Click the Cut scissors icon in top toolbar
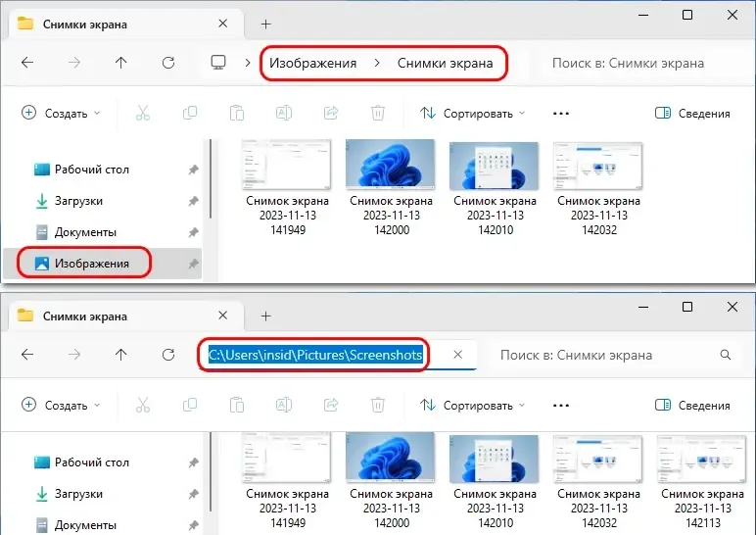 click(x=143, y=113)
